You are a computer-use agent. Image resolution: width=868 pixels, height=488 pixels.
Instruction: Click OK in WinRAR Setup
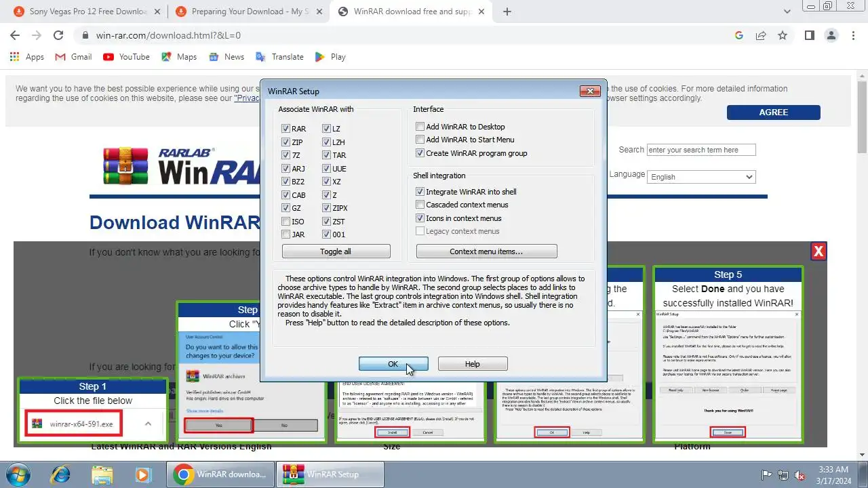click(393, 364)
